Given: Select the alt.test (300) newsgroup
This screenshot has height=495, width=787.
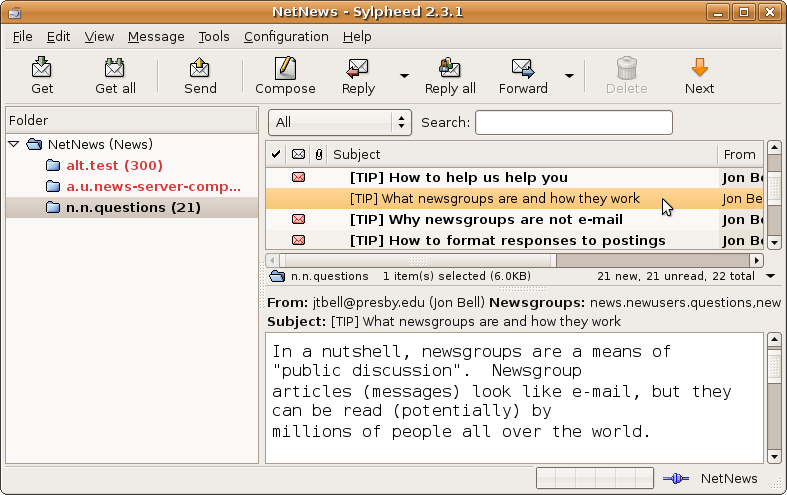Looking at the screenshot, I should pyautogui.click(x=114, y=165).
